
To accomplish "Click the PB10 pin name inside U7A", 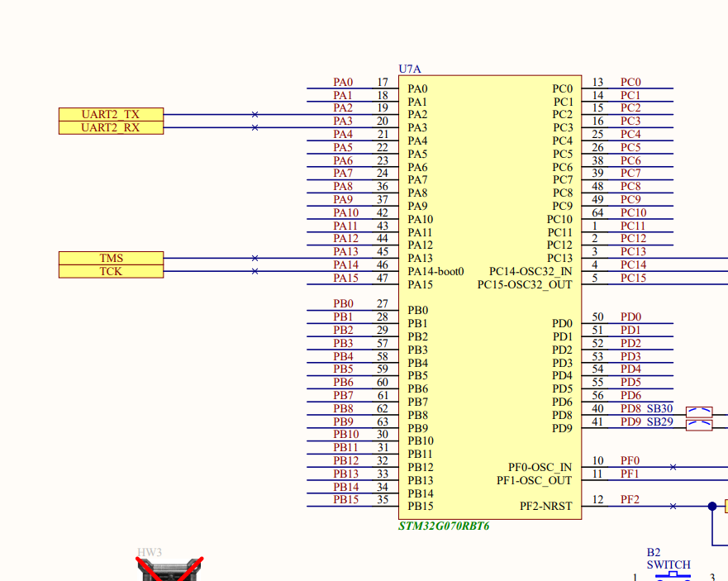I will [x=421, y=441].
